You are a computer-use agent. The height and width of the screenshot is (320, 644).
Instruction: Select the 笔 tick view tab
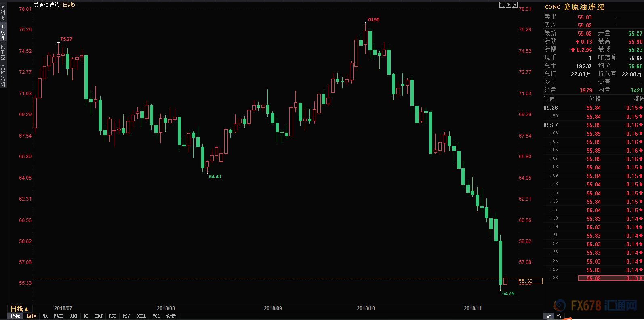[x=549, y=316]
